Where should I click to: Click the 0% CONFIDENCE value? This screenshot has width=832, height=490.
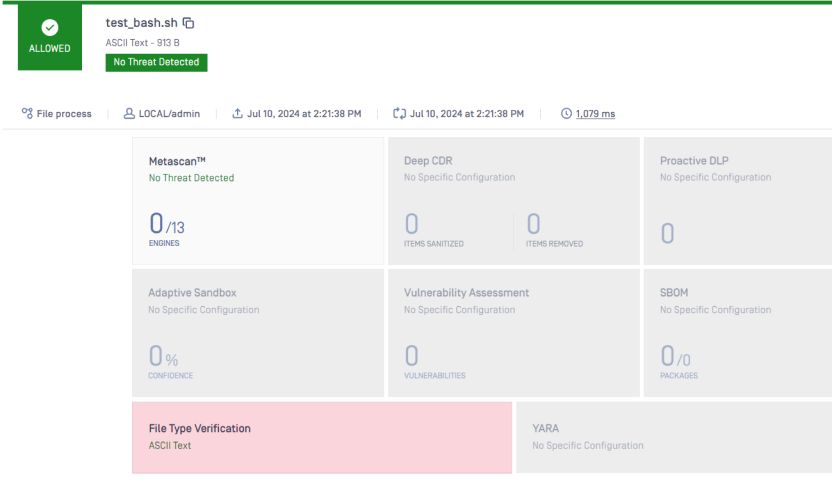(x=163, y=356)
